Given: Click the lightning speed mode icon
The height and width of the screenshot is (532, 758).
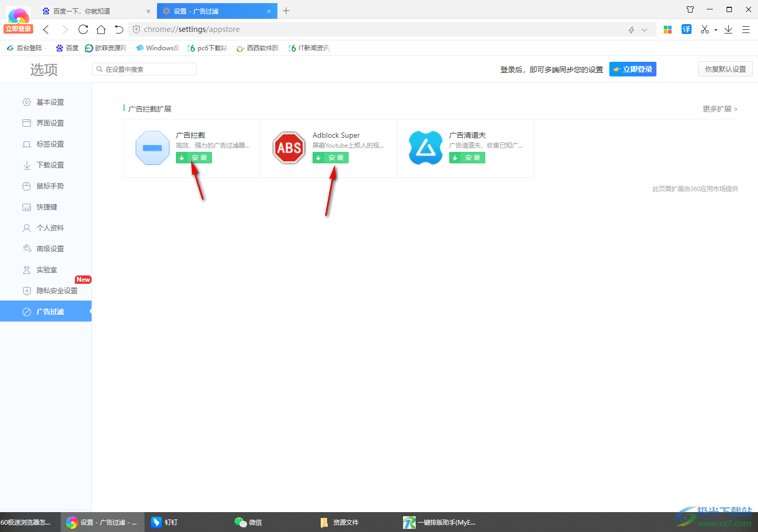Looking at the screenshot, I should [x=631, y=30].
